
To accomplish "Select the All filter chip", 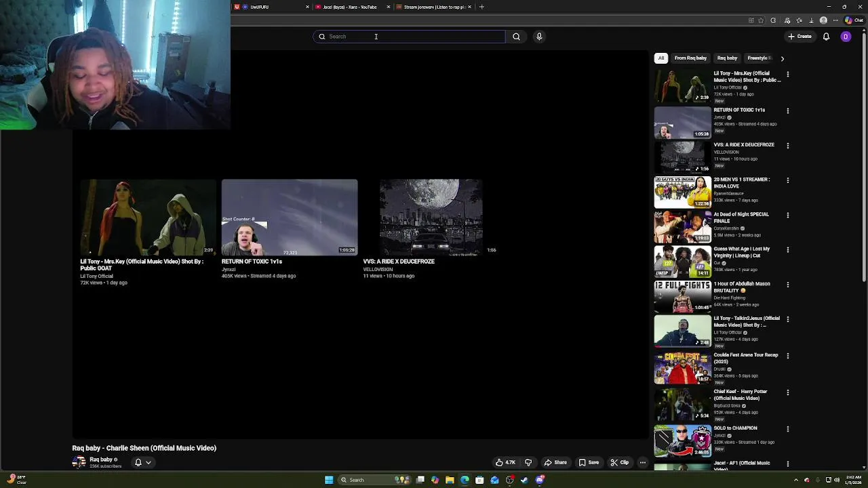I will (661, 58).
